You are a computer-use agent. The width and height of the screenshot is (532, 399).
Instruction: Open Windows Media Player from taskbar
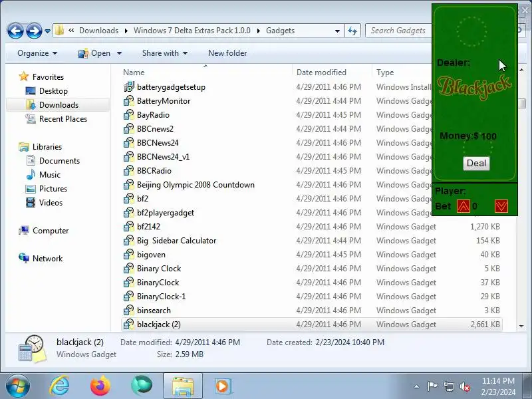tap(223, 386)
